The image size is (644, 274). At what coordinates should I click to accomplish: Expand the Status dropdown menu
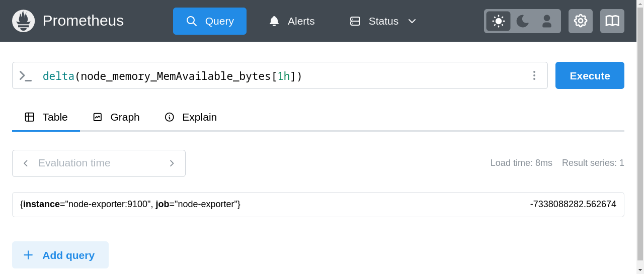383,21
